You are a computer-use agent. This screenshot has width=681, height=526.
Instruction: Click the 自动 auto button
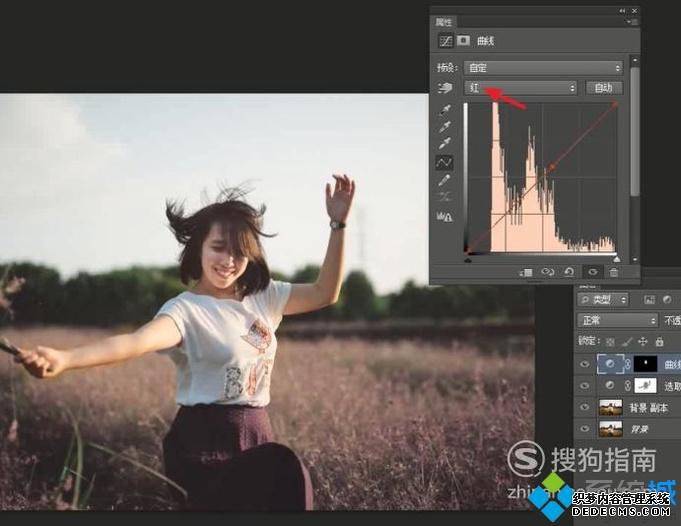(603, 88)
